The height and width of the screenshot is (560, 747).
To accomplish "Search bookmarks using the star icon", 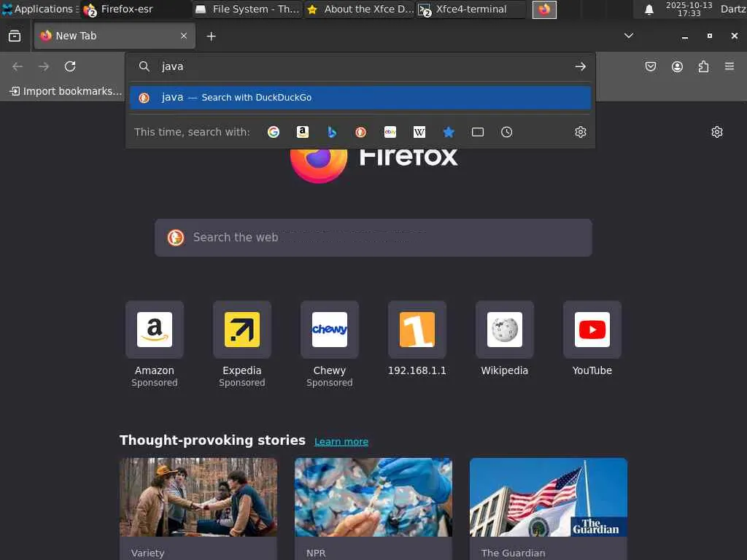I will (x=449, y=132).
